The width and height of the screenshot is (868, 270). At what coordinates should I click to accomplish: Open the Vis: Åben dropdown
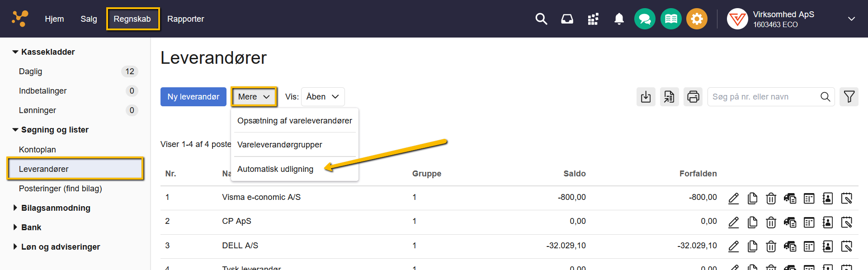323,97
